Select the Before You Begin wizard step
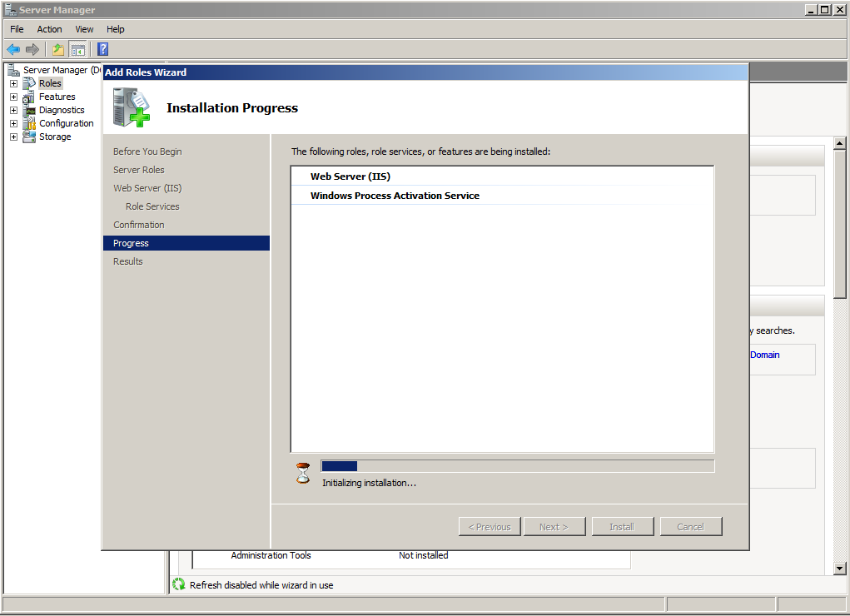 [x=147, y=152]
